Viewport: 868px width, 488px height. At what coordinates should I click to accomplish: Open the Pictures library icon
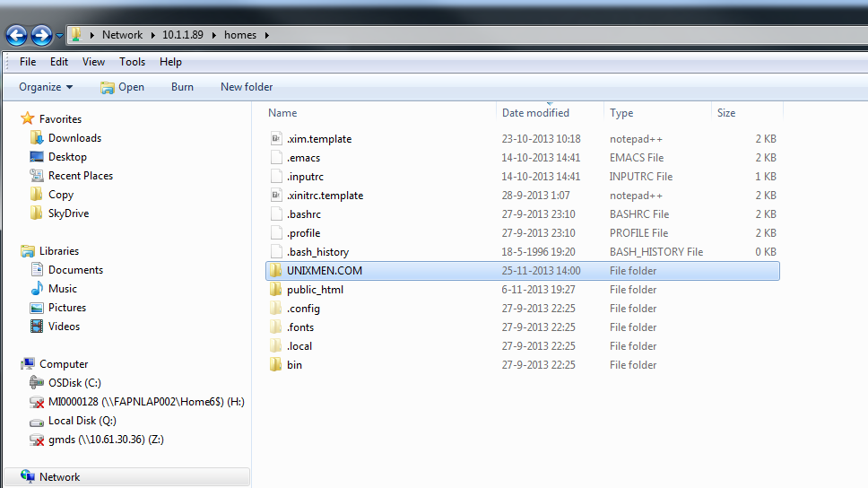click(37, 308)
